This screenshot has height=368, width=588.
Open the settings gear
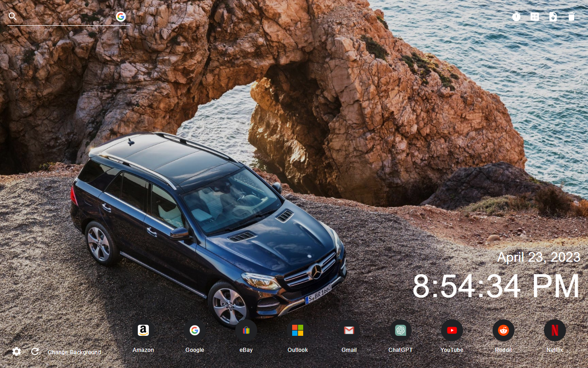click(16, 351)
